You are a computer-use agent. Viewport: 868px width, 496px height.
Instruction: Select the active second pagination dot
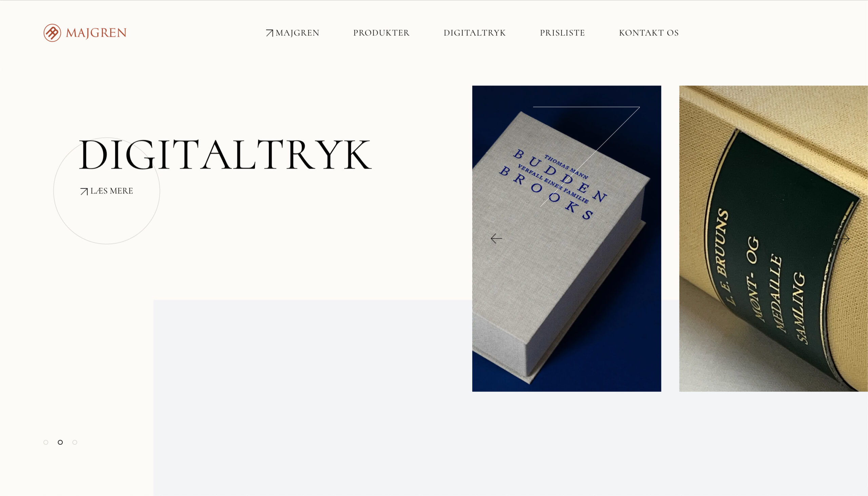(x=60, y=442)
